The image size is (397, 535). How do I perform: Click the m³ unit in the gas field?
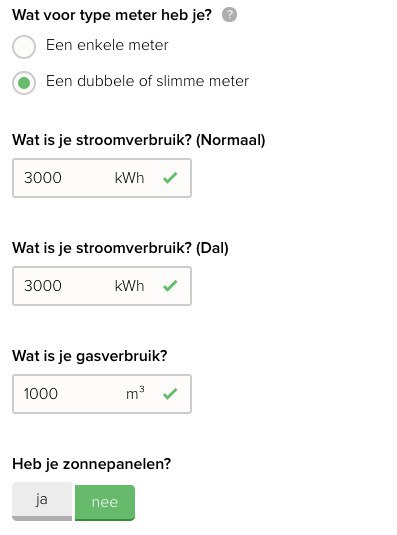135,393
